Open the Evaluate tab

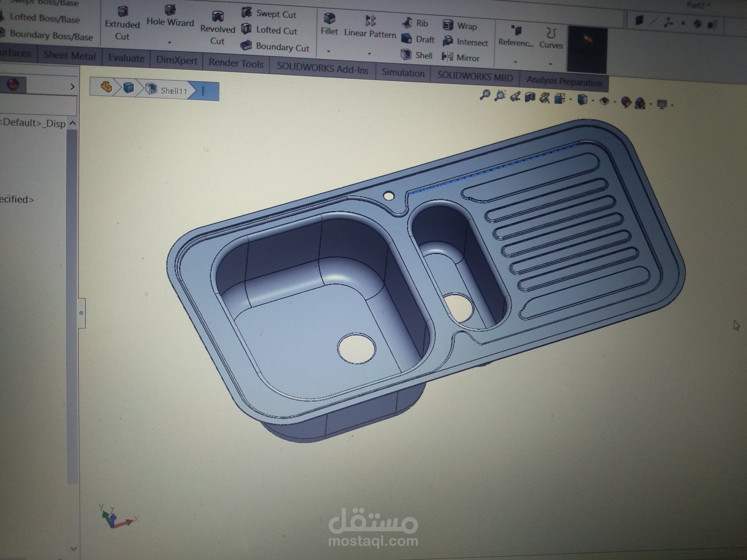tap(126, 58)
